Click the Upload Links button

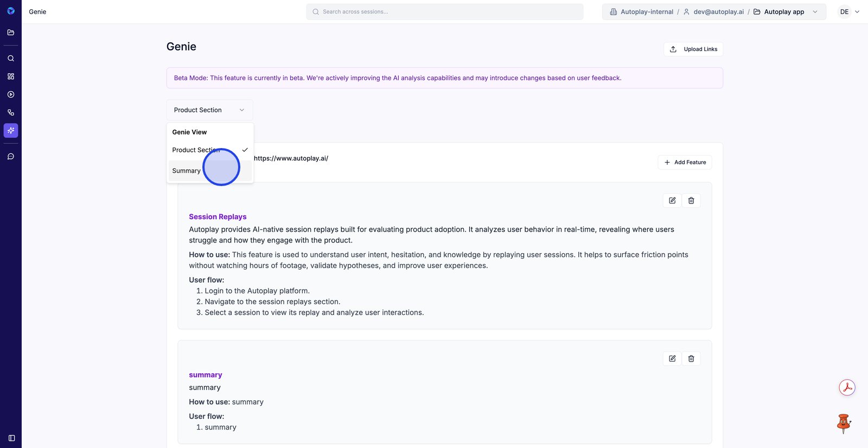point(693,49)
